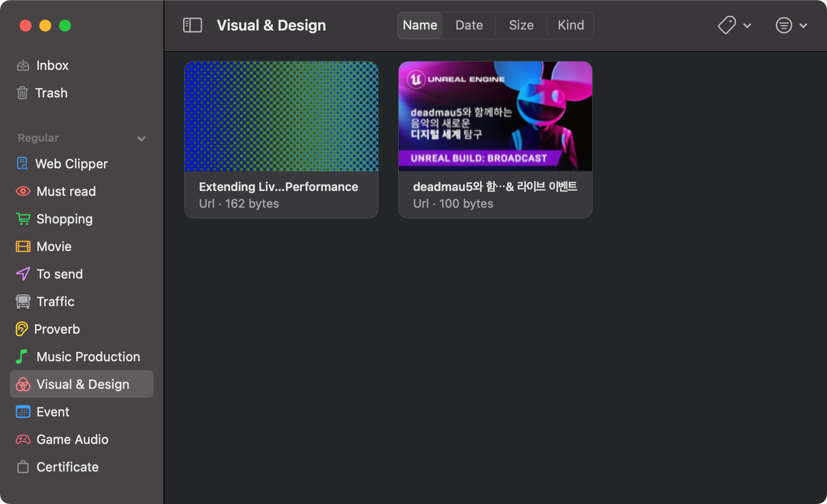Open the Certificate collection
The width and height of the screenshot is (827, 504).
point(82,467)
